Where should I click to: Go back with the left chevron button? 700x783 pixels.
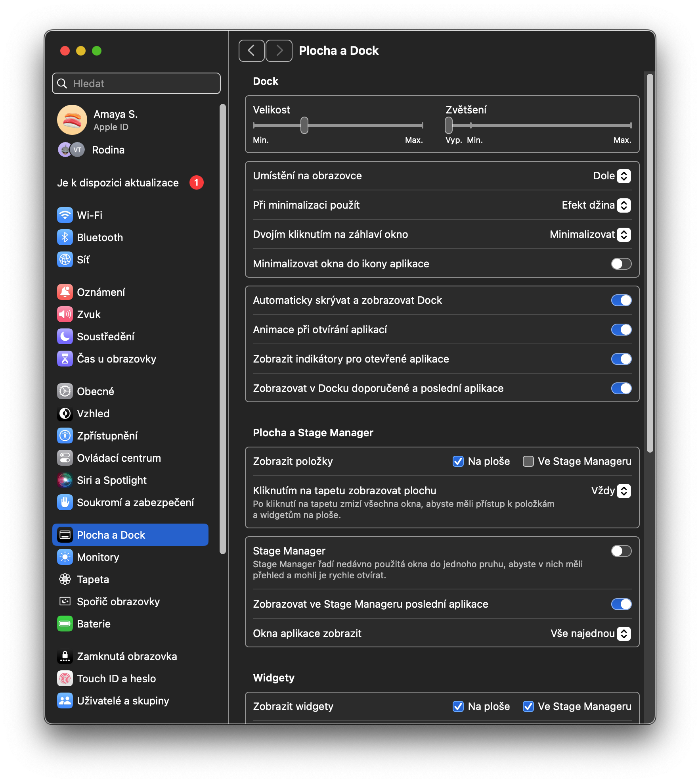(x=251, y=51)
